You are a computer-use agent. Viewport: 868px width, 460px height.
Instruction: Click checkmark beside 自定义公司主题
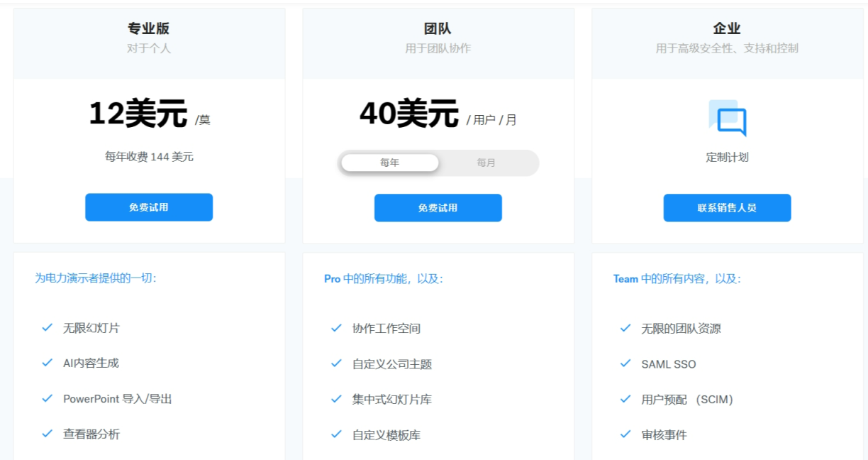pos(337,363)
